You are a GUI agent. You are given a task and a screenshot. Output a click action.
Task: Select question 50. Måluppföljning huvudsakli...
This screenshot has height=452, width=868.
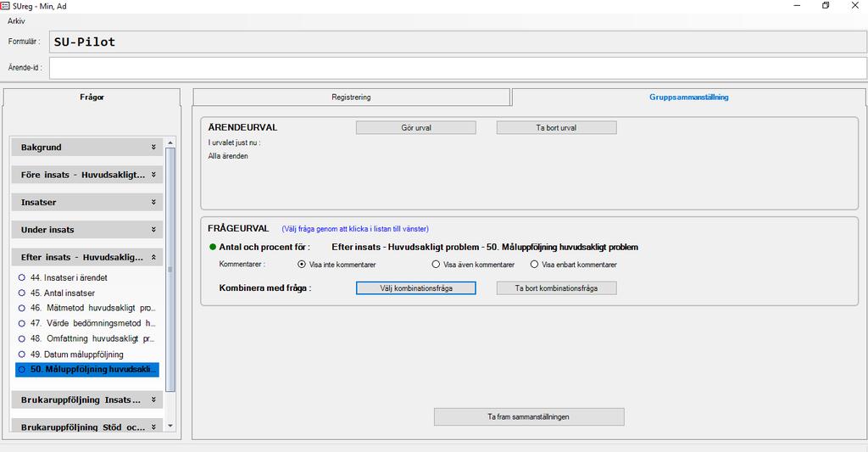[x=87, y=370]
